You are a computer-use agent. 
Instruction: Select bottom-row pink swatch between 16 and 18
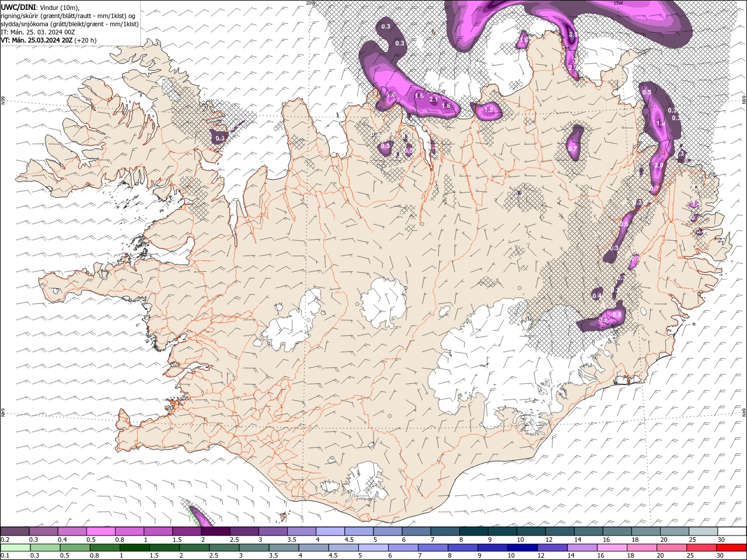(611, 548)
